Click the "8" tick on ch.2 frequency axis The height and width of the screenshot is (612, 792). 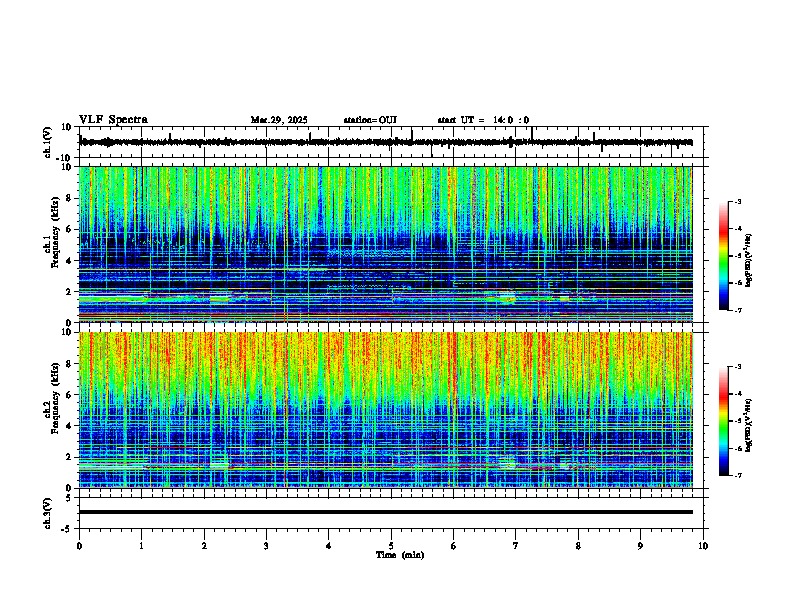coord(69,364)
